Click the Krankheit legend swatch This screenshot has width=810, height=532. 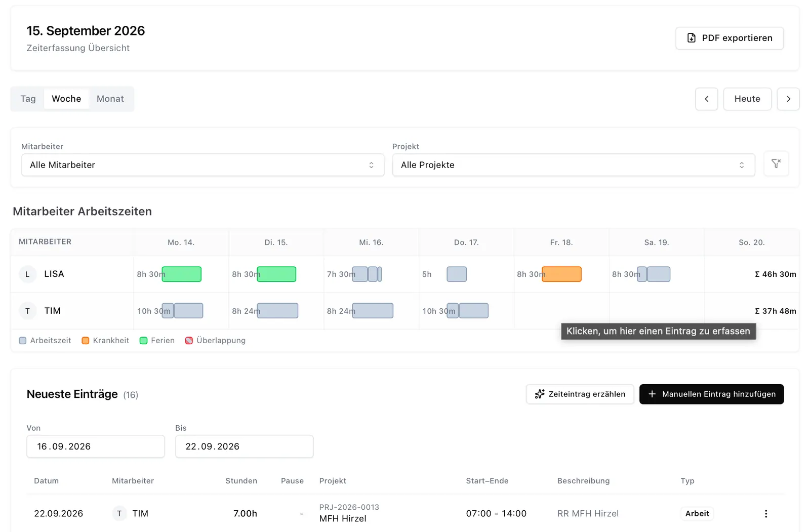tap(86, 341)
